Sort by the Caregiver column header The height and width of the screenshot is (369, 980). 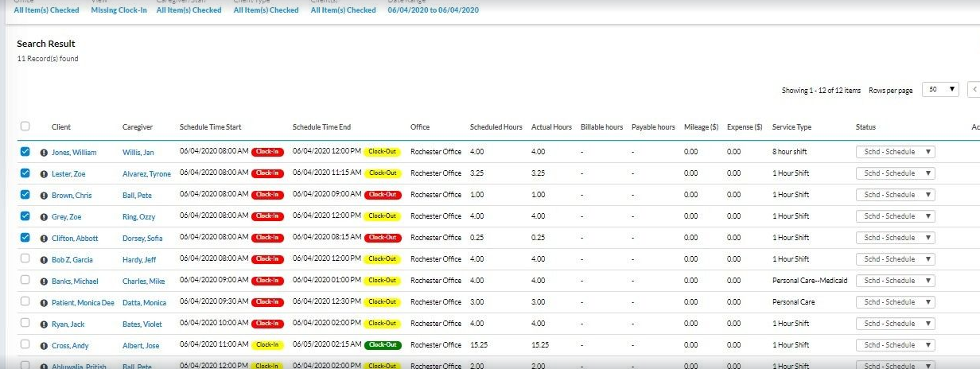click(x=138, y=127)
